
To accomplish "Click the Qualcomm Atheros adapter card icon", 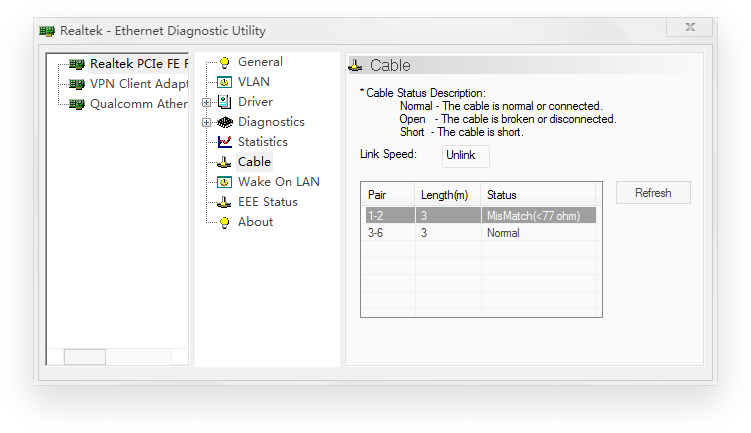I will pos(77,104).
